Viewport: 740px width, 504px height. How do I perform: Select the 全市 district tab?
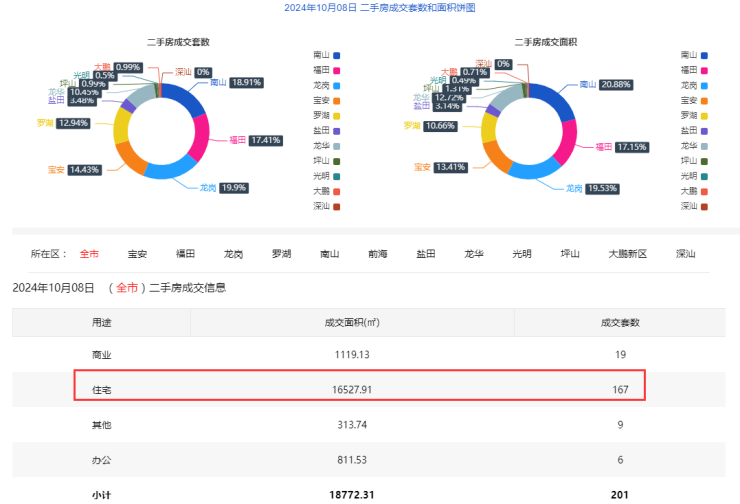click(89, 254)
